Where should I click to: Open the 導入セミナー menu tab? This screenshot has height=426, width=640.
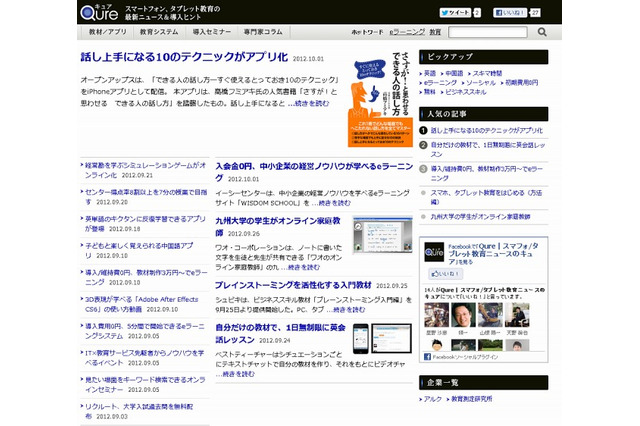point(211,32)
